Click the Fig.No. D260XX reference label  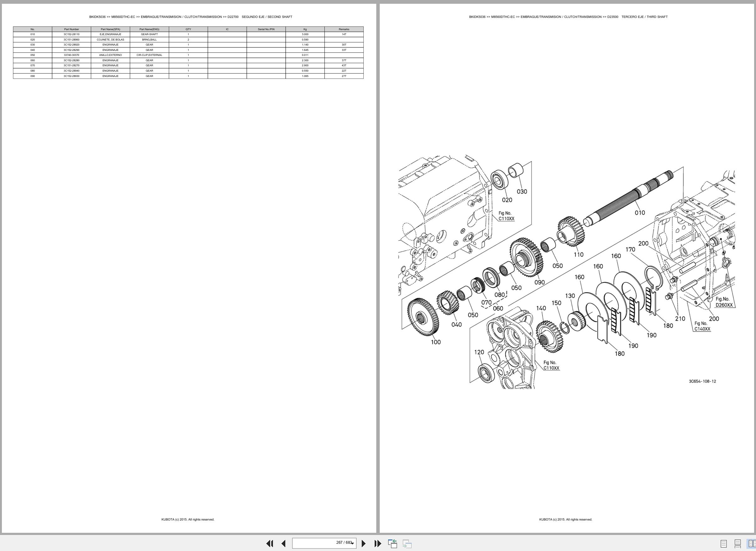(x=724, y=302)
